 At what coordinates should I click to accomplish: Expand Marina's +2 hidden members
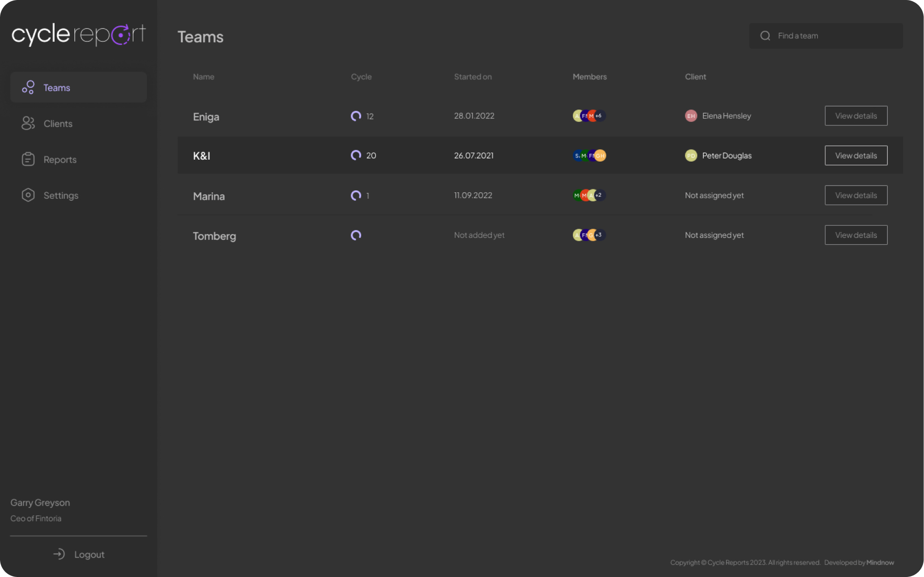click(x=599, y=195)
